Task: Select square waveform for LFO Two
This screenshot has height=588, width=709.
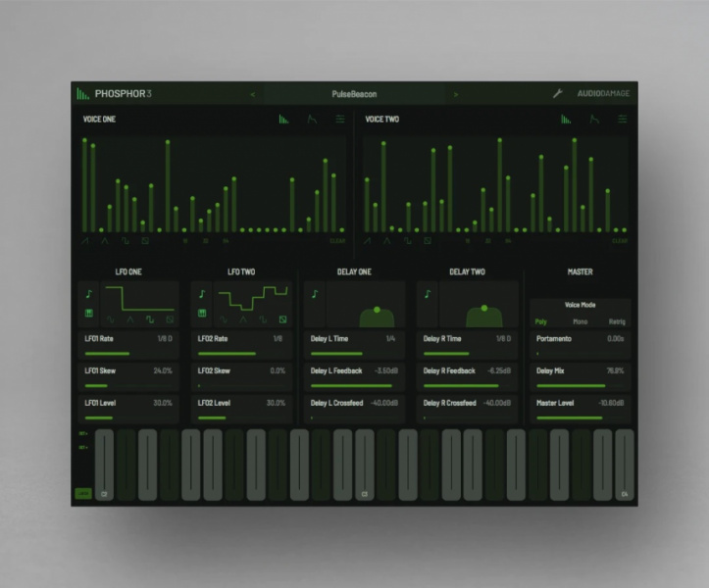Action: [x=263, y=319]
